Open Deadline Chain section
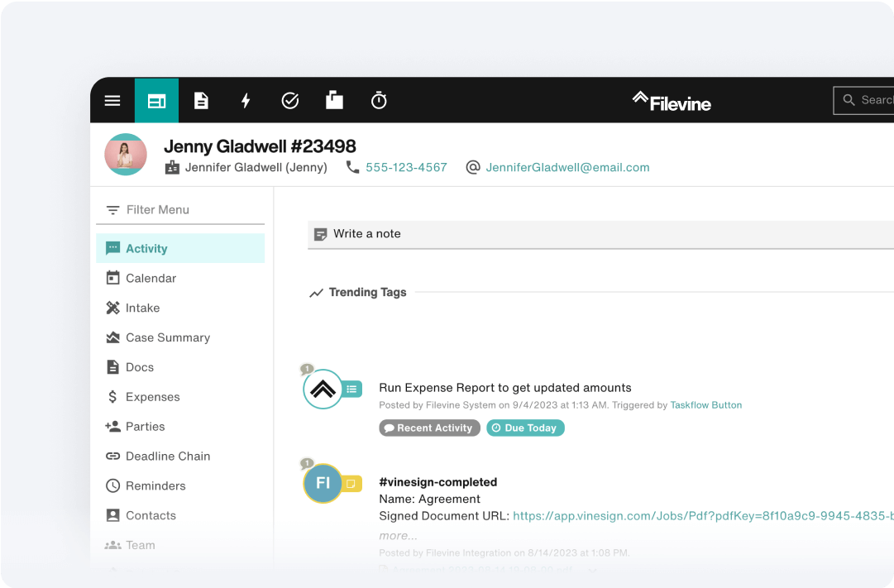The width and height of the screenshot is (894, 588). click(x=167, y=457)
